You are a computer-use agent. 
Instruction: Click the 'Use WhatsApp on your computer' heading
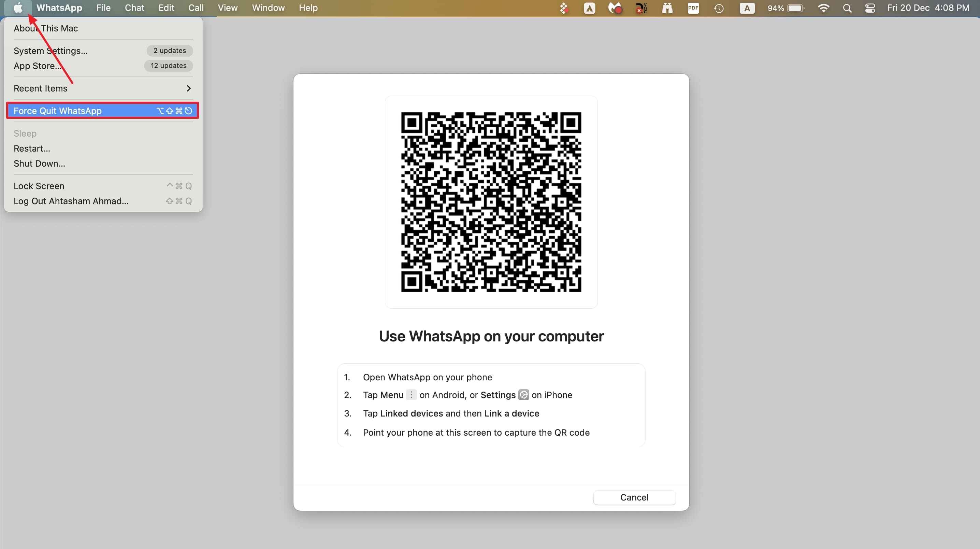click(x=491, y=336)
